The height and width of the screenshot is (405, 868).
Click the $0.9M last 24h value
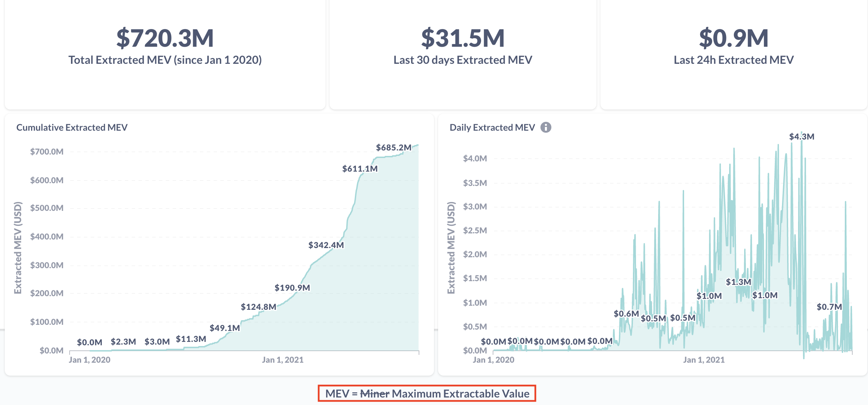coord(734,38)
